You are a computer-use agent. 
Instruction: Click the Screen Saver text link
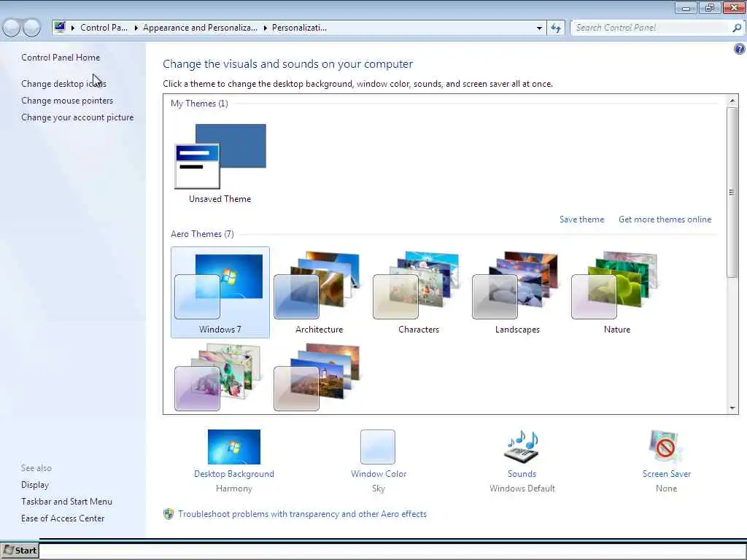pyautogui.click(x=666, y=474)
